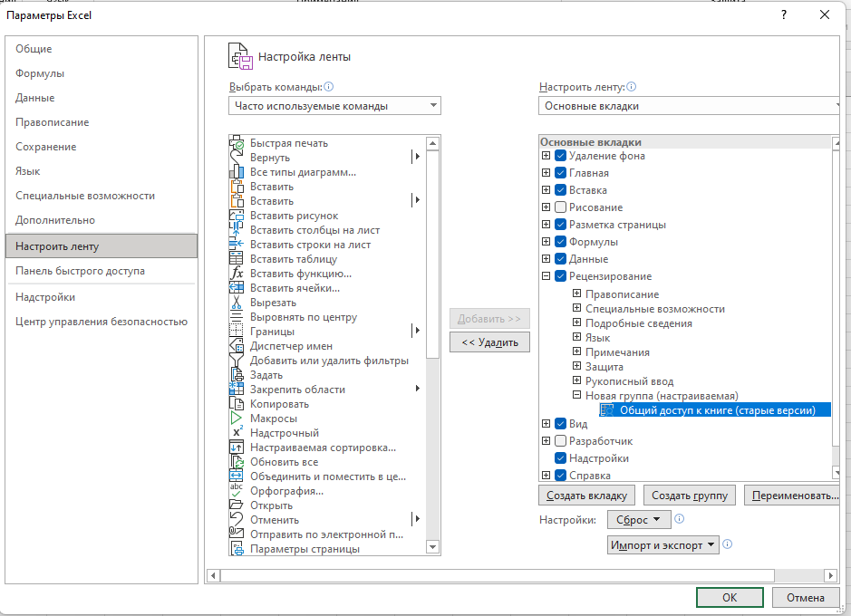Switch to the Формулы settings category

(40, 73)
